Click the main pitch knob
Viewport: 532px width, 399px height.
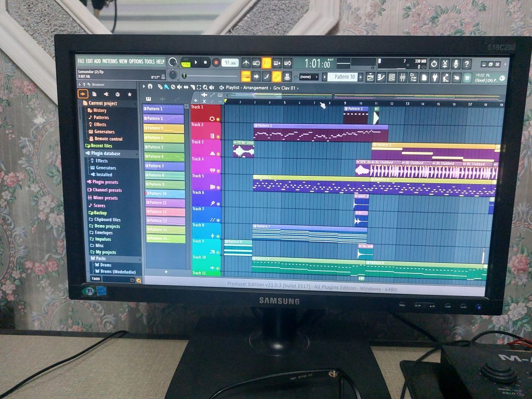tap(173, 75)
